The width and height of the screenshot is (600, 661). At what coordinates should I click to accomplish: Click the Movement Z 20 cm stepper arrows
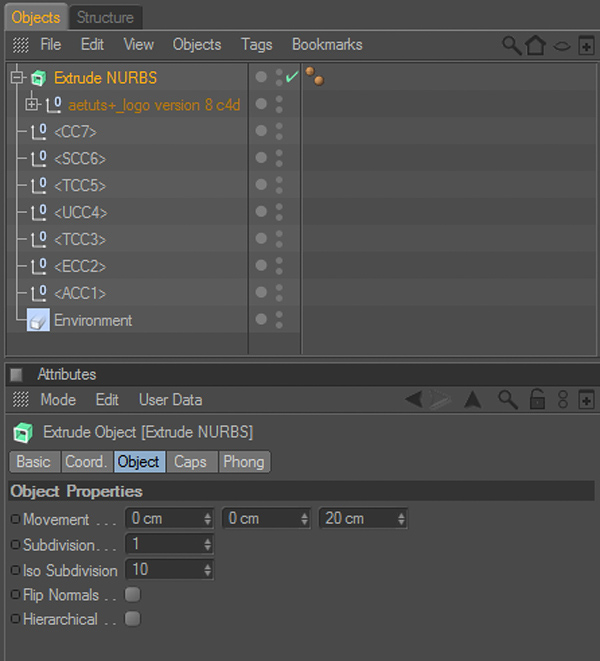[x=401, y=519]
